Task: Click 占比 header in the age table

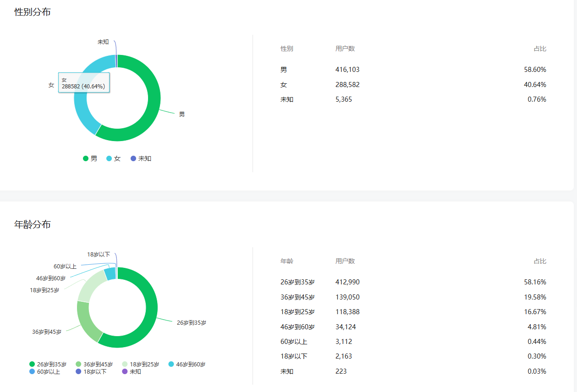Action: tap(540, 261)
